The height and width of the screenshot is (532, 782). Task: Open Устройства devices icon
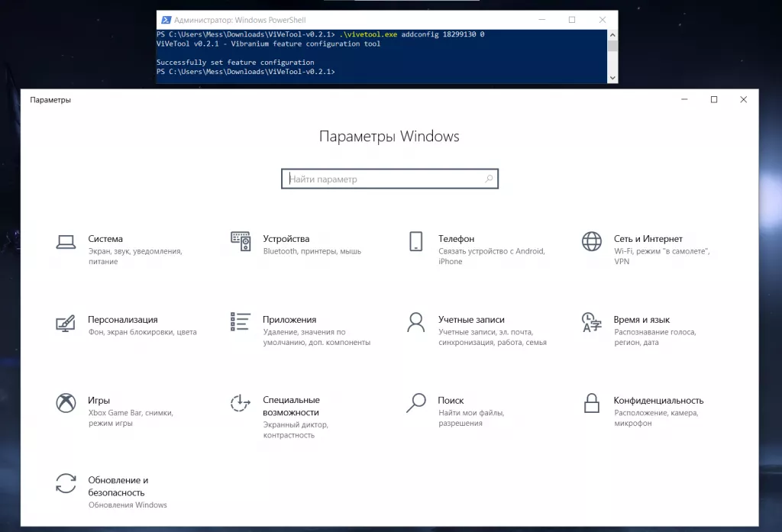pyautogui.click(x=241, y=242)
